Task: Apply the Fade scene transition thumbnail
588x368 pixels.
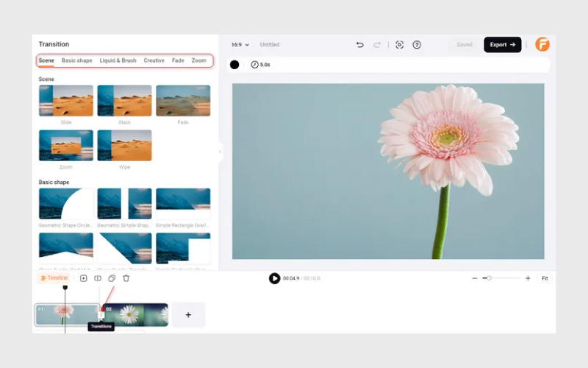Action: tap(183, 101)
